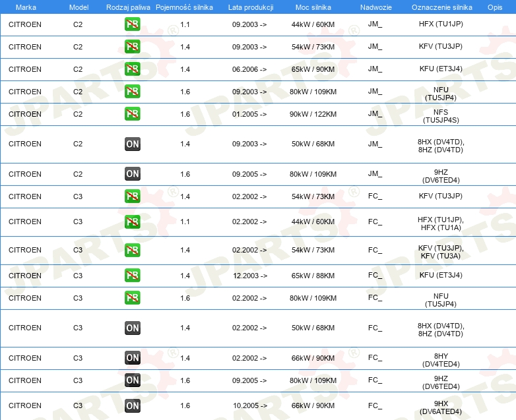This screenshot has width=516, height=420.
Task: Click petrol icon in NFS (TU5JP4S) row
Action: click(132, 114)
